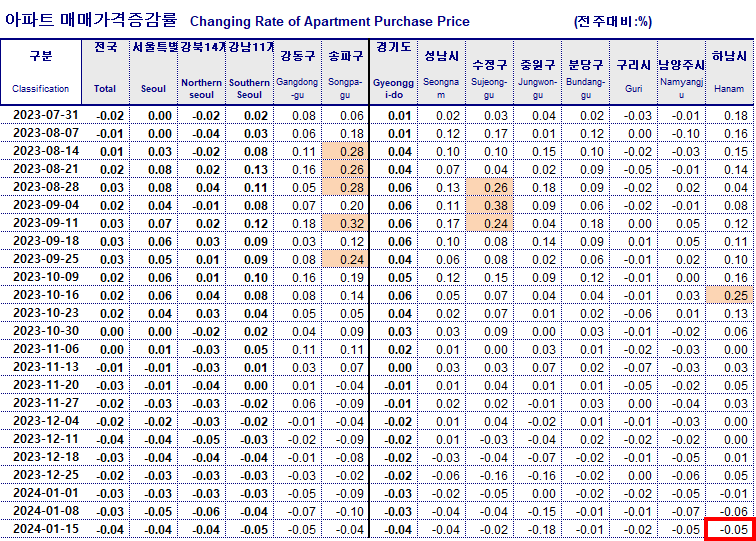Select Namyangju value -0.10 on 2023-08-07

coord(681,134)
